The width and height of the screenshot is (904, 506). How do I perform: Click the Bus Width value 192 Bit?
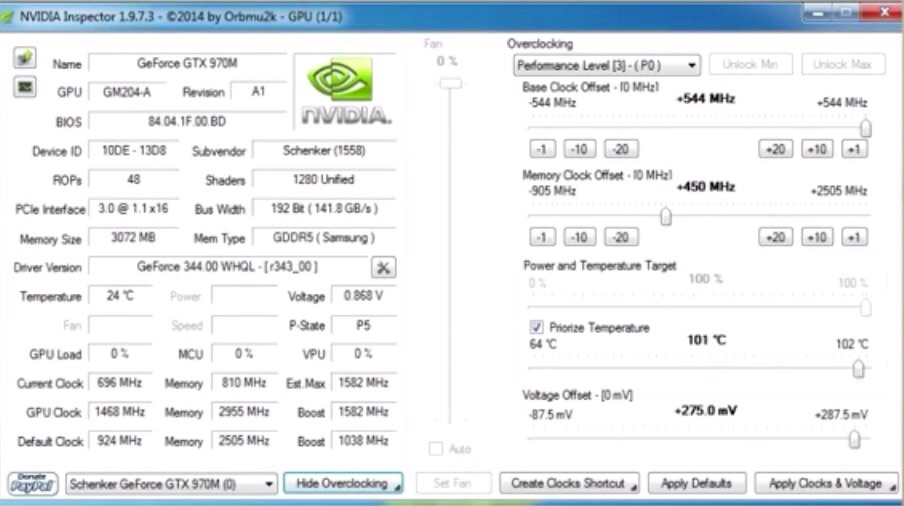point(324,208)
